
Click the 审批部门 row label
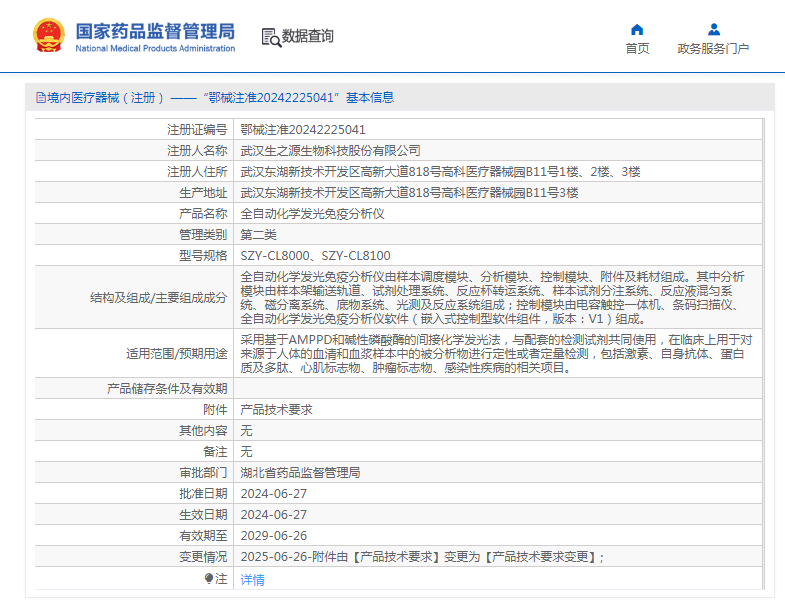pos(203,473)
